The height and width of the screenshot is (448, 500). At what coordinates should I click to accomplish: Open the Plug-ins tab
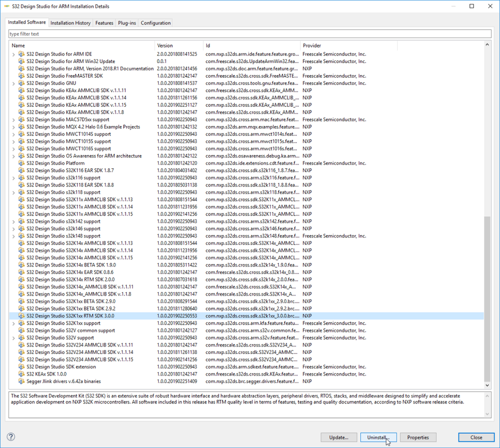pyautogui.click(x=127, y=23)
